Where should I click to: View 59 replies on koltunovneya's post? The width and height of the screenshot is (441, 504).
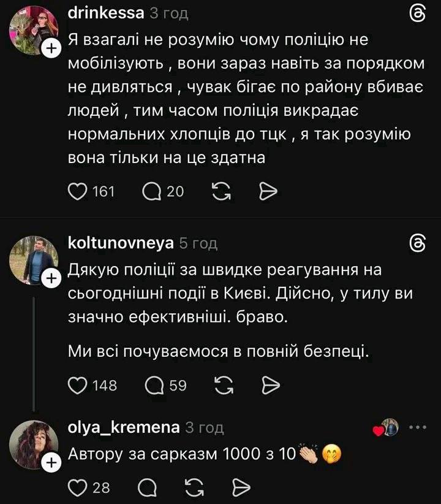coord(154,385)
